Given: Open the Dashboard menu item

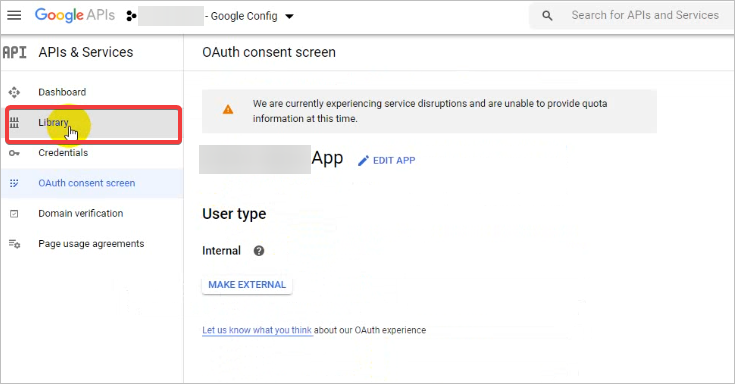Looking at the screenshot, I should (x=92, y=92).
